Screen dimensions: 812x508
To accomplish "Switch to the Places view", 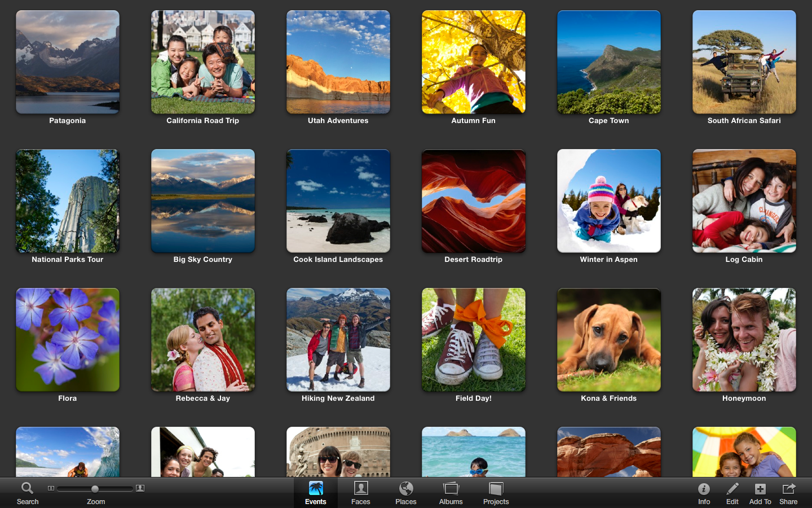I will 406,493.
